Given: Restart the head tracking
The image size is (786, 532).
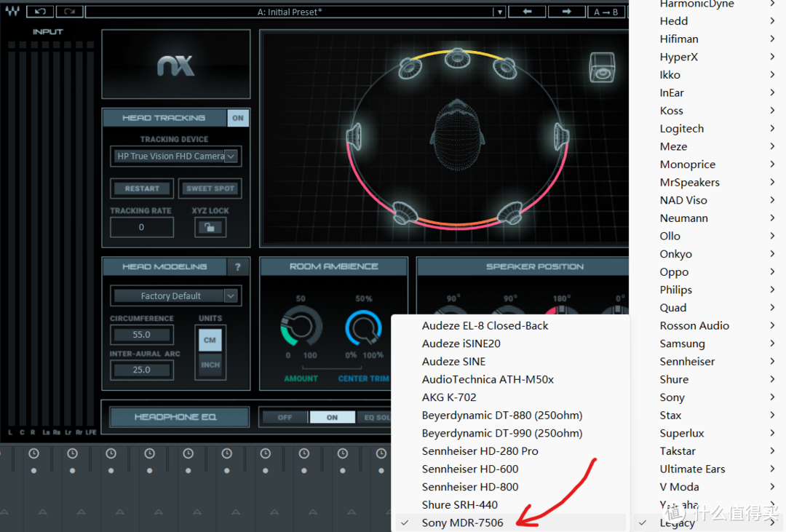Looking at the screenshot, I should pos(142,188).
